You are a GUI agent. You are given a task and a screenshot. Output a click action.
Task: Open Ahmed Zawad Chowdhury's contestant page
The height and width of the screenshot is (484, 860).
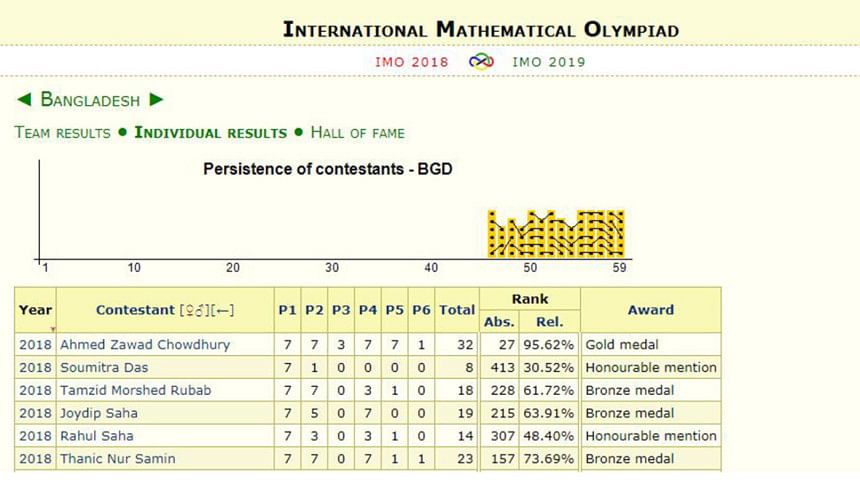[145, 345]
